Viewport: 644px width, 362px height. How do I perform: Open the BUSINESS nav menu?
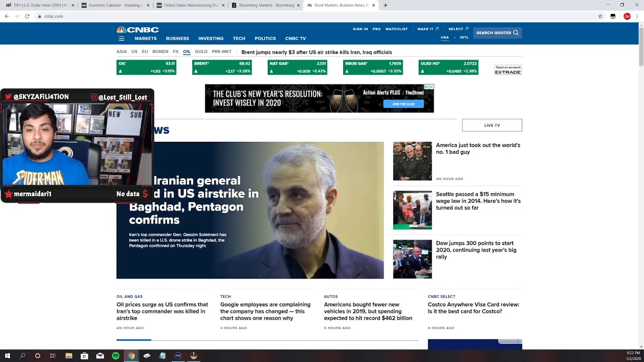(x=178, y=39)
